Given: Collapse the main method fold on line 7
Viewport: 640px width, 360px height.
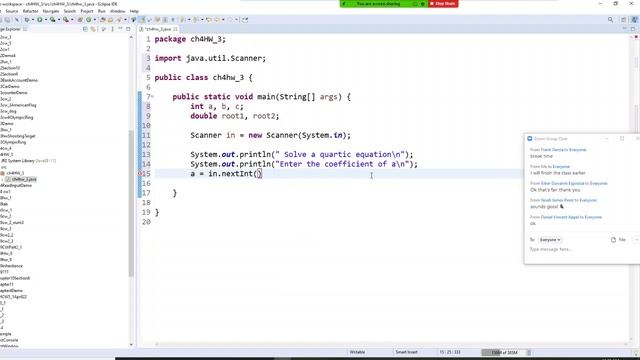Looking at the screenshot, I should (152, 97).
